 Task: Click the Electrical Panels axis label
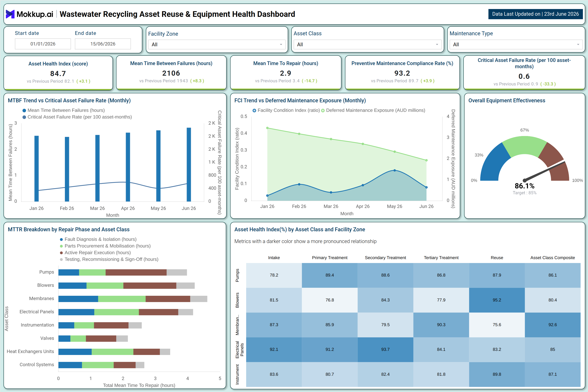[x=37, y=312]
